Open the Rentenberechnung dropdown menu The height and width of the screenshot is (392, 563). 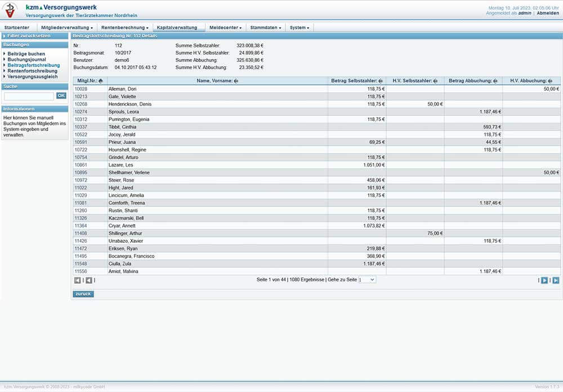124,28
